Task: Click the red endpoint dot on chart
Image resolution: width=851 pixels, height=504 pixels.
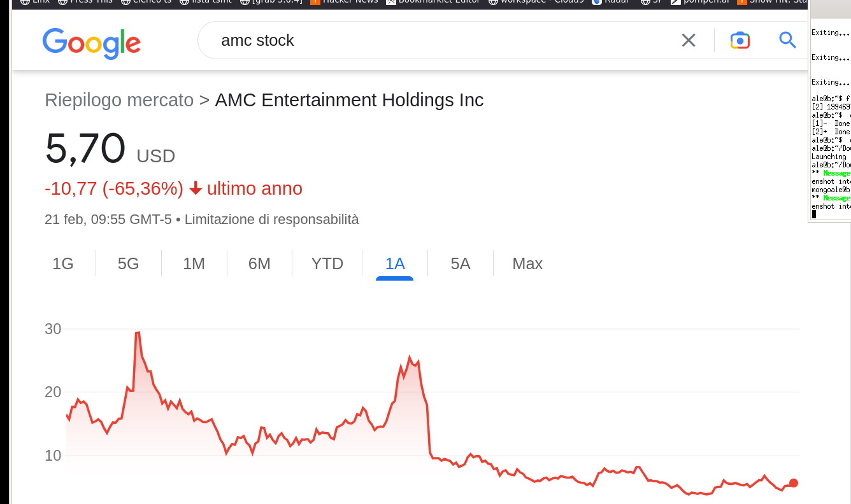Action: coord(793,483)
